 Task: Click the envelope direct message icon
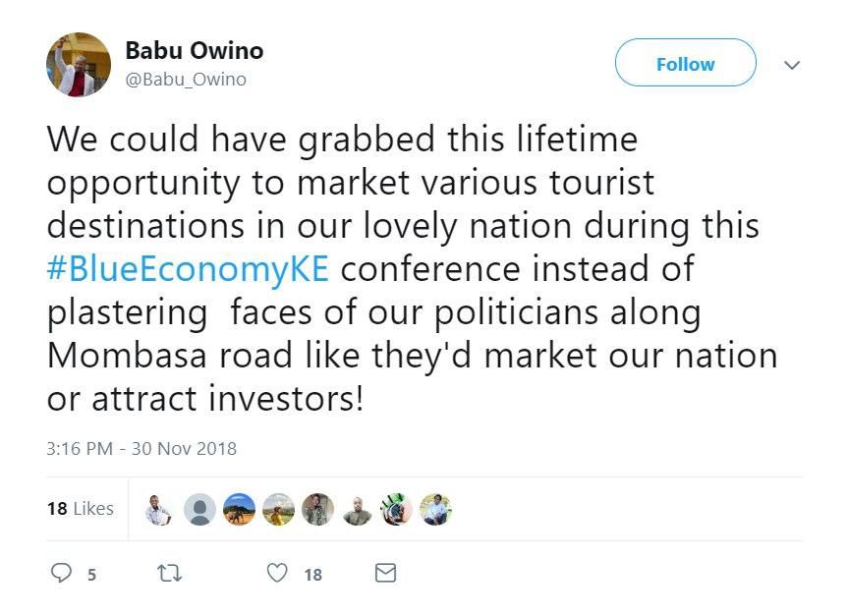point(386,573)
